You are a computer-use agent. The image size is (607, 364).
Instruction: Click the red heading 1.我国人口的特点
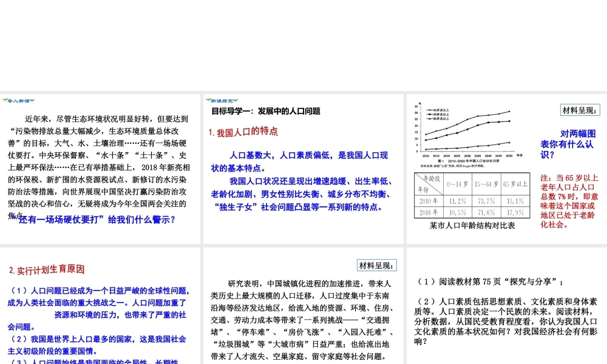pos(243,132)
